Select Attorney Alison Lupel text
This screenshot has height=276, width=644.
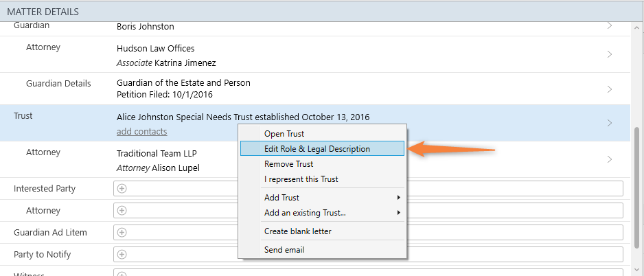click(158, 168)
